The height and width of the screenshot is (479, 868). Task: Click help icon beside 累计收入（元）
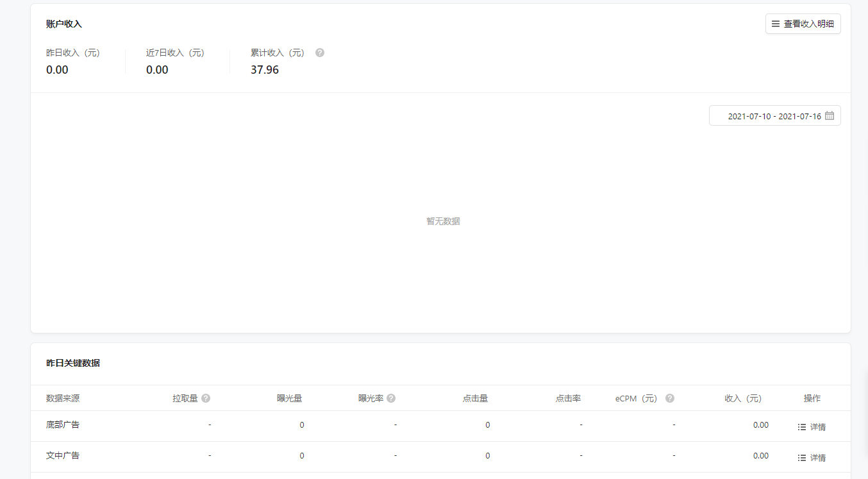(320, 53)
